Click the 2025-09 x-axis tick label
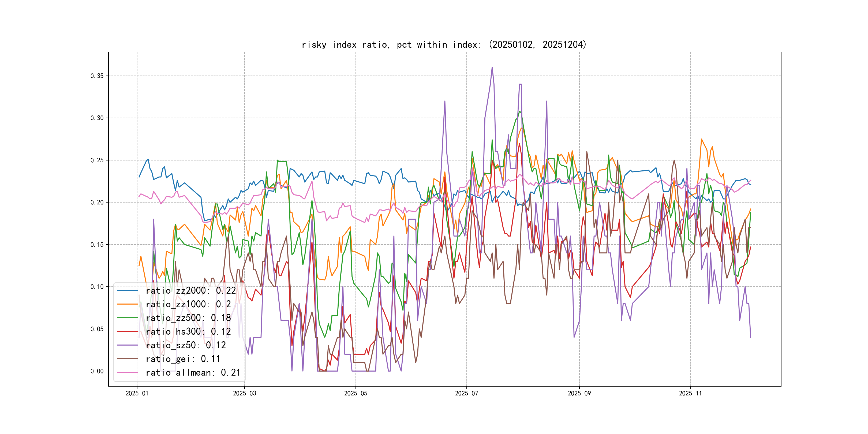868x434 pixels. [x=579, y=393]
